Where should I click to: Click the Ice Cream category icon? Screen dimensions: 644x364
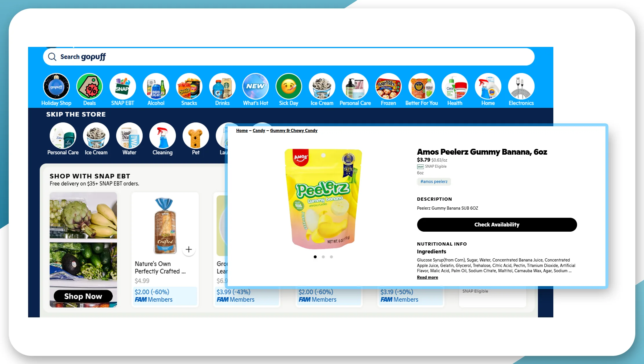(x=321, y=87)
